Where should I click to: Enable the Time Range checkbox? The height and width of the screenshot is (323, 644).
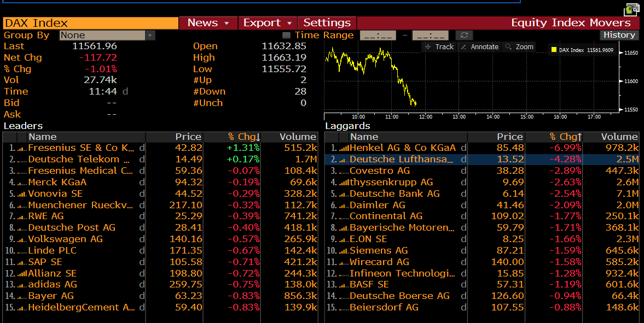[286, 36]
